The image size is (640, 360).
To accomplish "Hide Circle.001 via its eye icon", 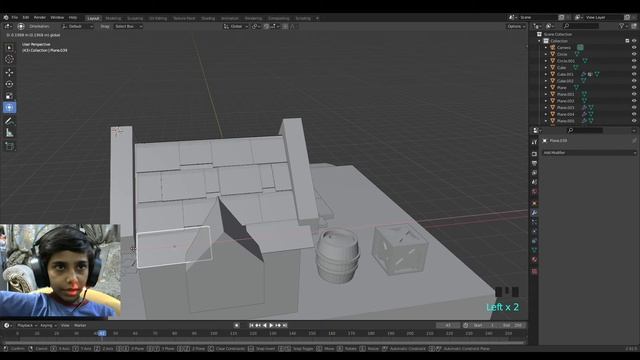I will [x=634, y=61].
